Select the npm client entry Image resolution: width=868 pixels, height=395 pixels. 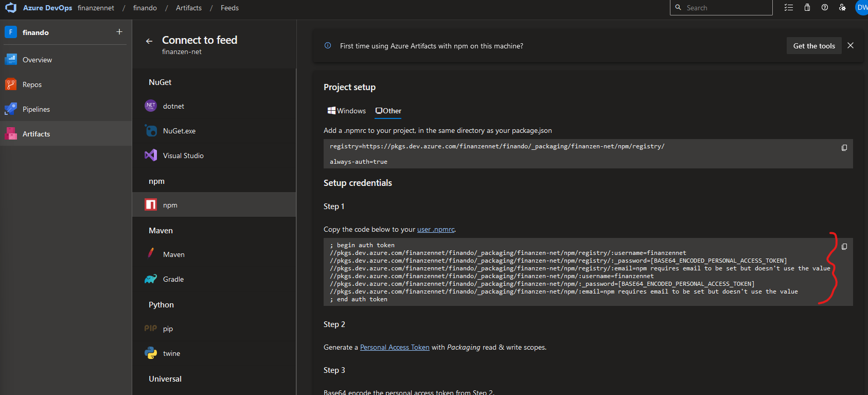click(214, 205)
